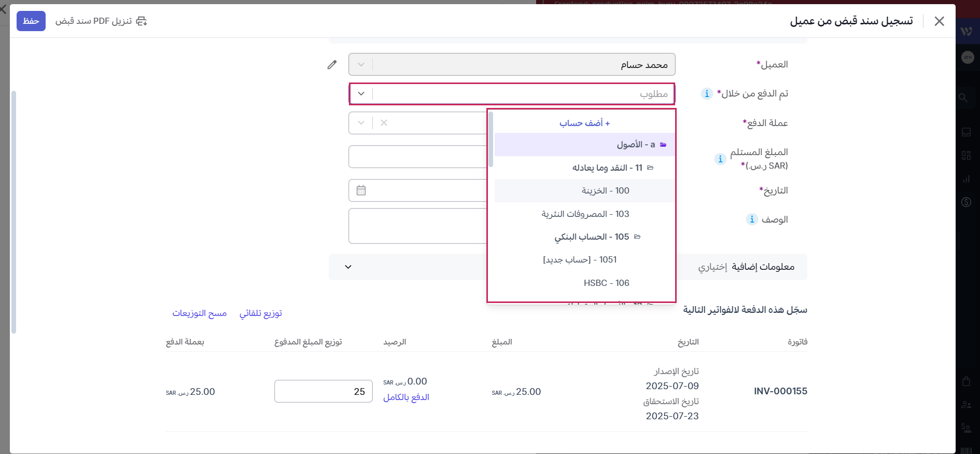Click the printer icon for PDF download
This screenshot has width=980, height=454.
click(x=142, y=21)
